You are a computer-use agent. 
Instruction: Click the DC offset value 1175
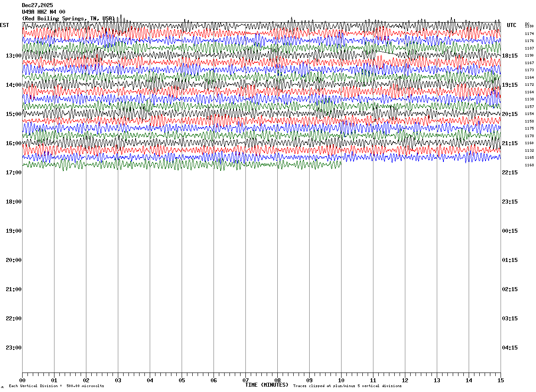pos(529,128)
